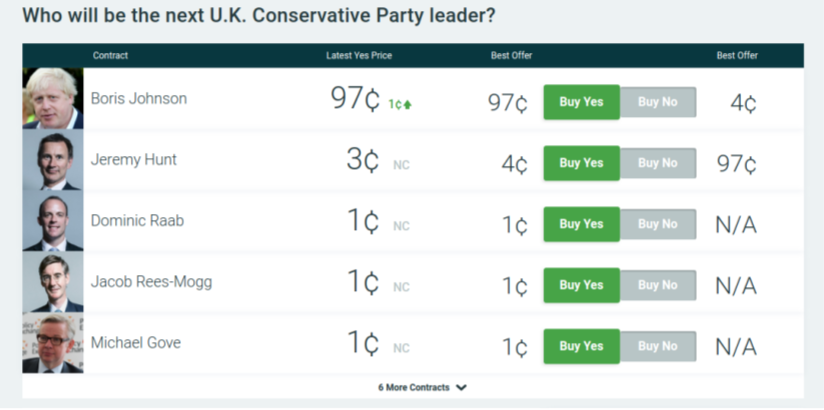The width and height of the screenshot is (824, 410).
Task: Buy No on Dominic Raab
Action: (657, 224)
